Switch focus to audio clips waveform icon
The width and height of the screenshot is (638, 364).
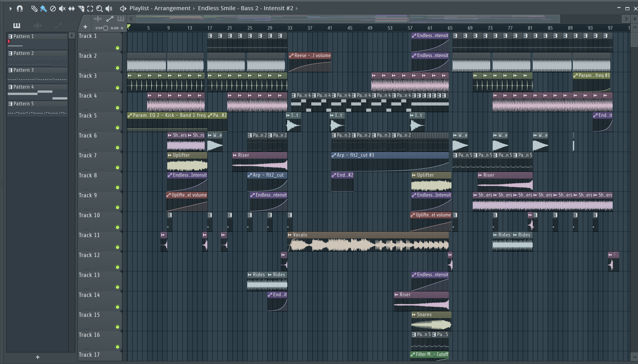pyautogui.click(x=98, y=19)
